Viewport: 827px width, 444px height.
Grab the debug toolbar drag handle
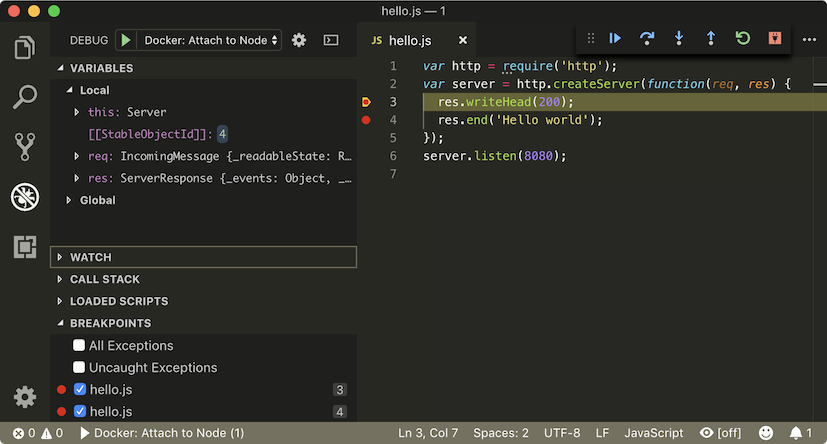[591, 38]
